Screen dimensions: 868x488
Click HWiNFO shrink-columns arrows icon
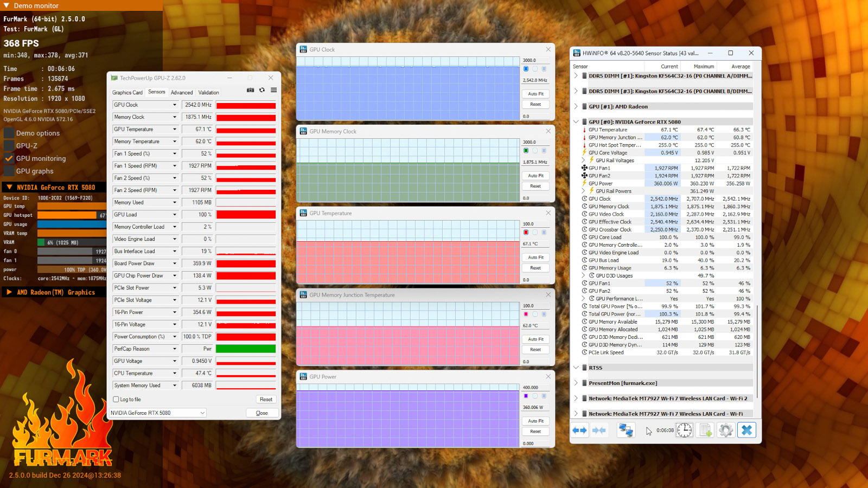click(599, 431)
